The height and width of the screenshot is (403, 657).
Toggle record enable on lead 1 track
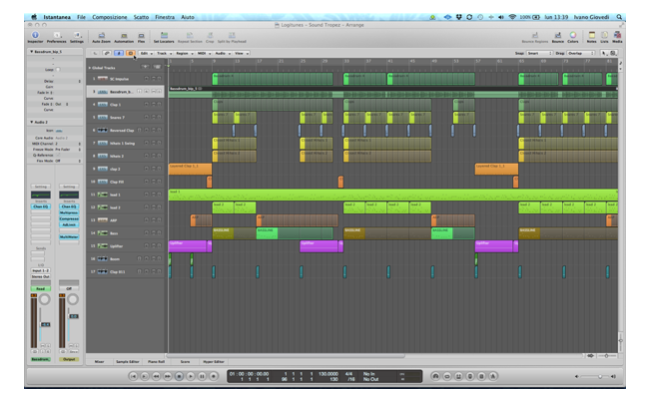(147, 194)
